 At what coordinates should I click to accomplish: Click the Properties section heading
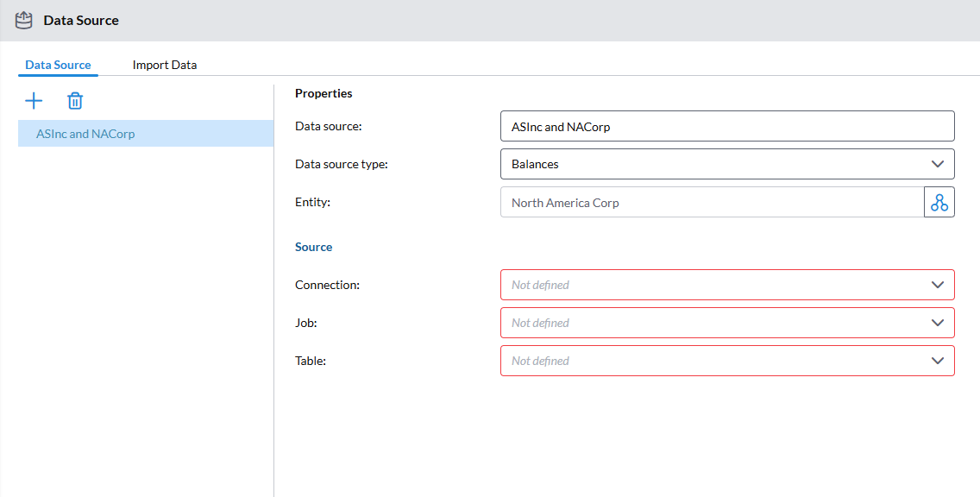pos(324,93)
